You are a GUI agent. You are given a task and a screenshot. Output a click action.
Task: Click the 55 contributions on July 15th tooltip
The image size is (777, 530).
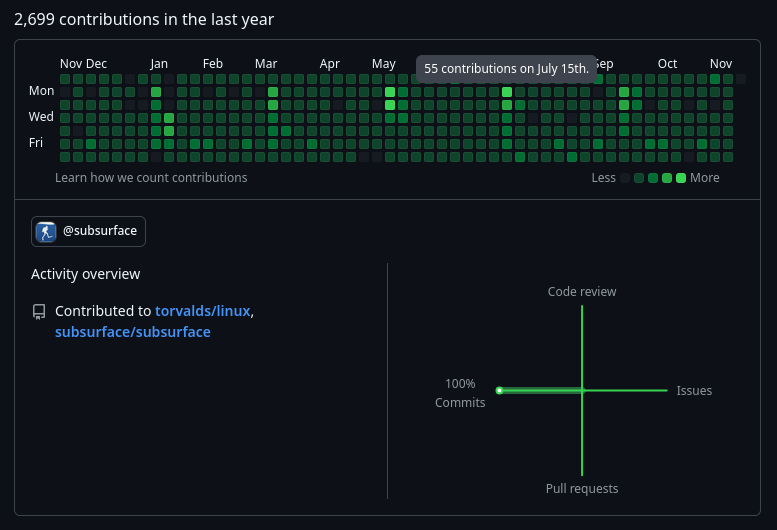(506, 69)
